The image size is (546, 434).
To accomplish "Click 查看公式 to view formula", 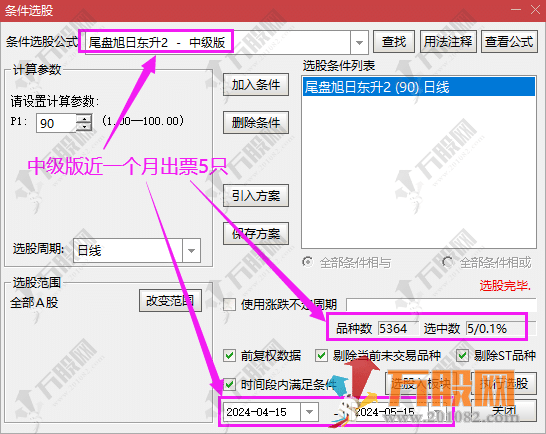I will tap(509, 42).
